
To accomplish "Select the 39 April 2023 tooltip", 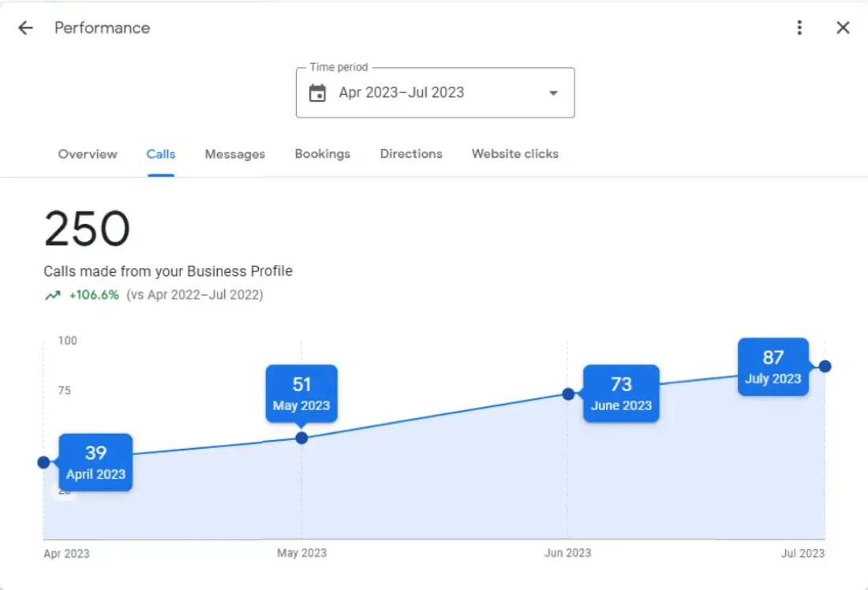I will 95,462.
